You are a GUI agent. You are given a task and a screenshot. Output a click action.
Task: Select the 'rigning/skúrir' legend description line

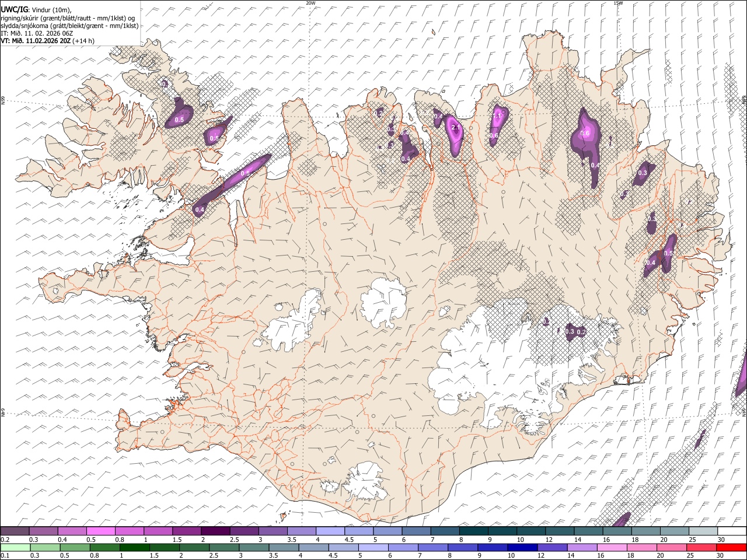(68, 18)
